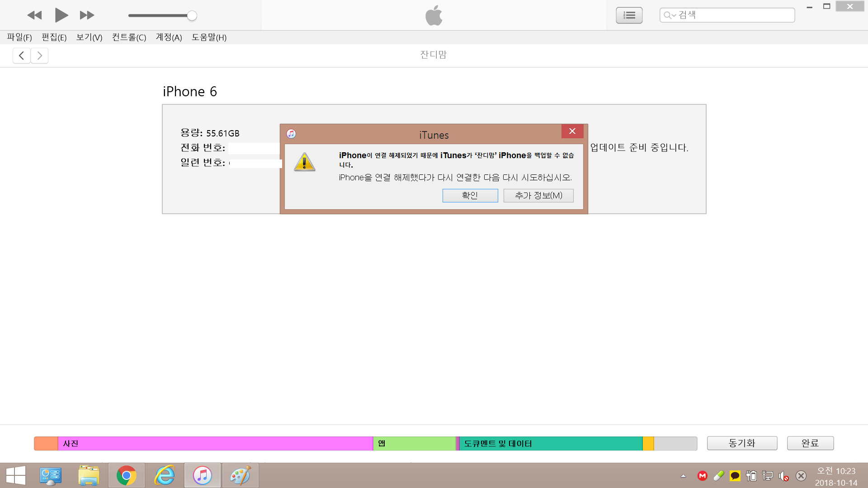The width and height of the screenshot is (868, 488).
Task: Click the Apple logo at top
Action: [434, 15]
